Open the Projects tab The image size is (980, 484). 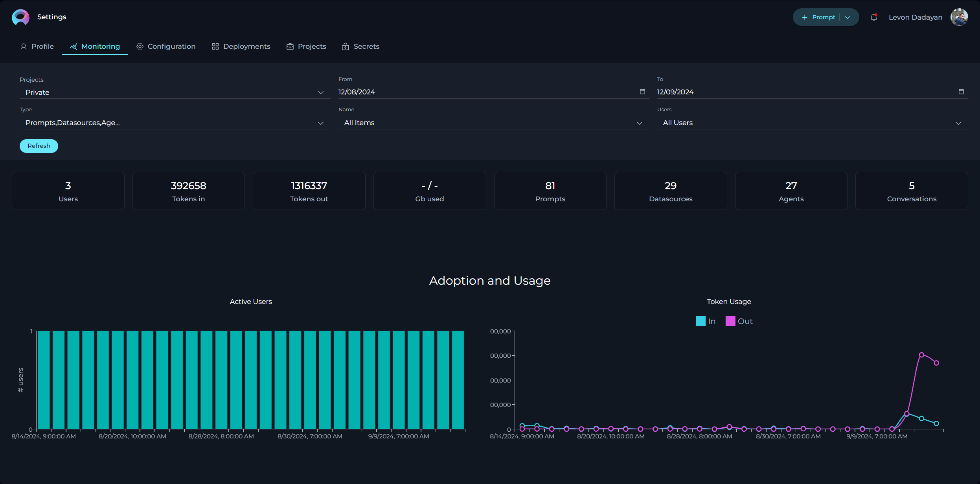306,46
